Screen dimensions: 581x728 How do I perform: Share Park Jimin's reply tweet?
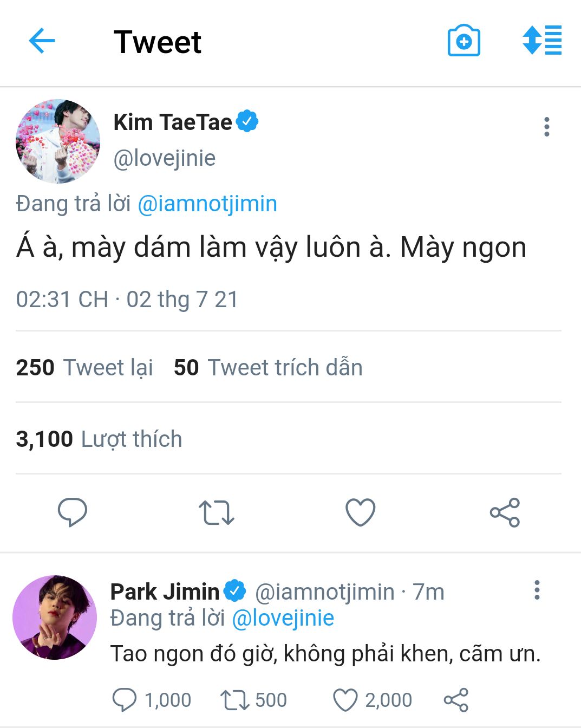[456, 700]
